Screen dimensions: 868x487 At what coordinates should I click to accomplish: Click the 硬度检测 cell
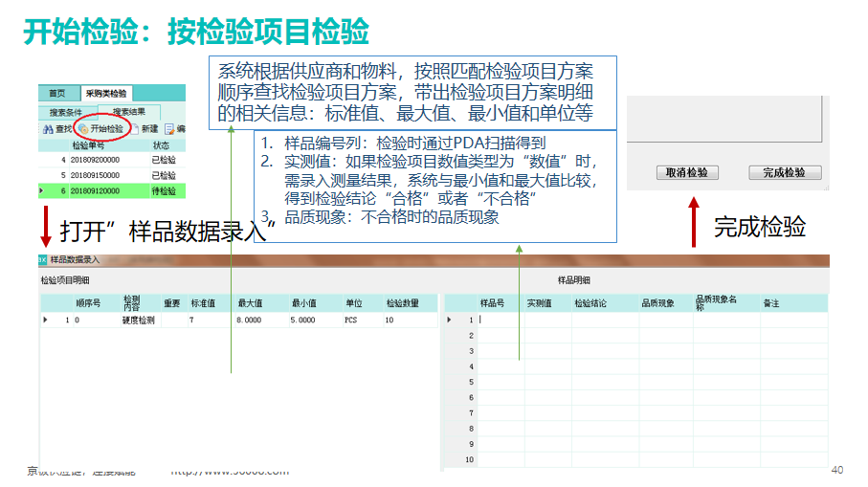click(139, 320)
